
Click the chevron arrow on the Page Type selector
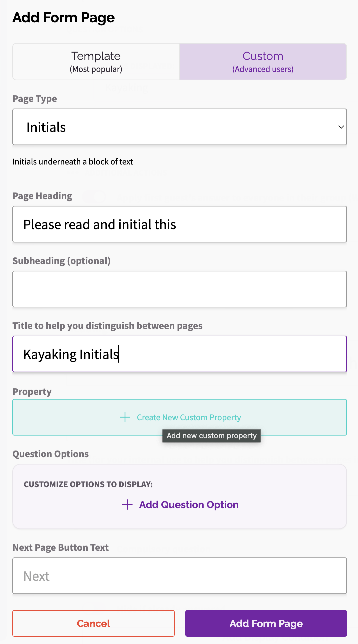pyautogui.click(x=341, y=127)
